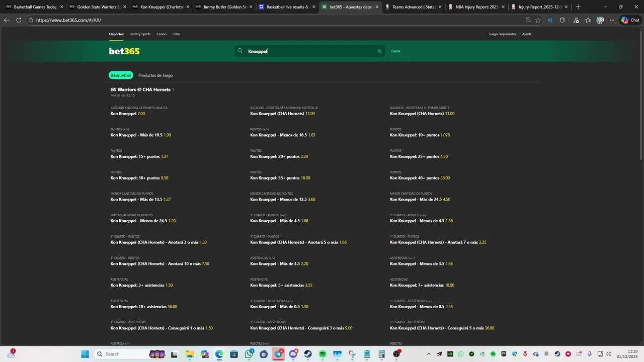The image size is (644, 362).
Task: Click the bet365 logo
Action: [x=124, y=51]
